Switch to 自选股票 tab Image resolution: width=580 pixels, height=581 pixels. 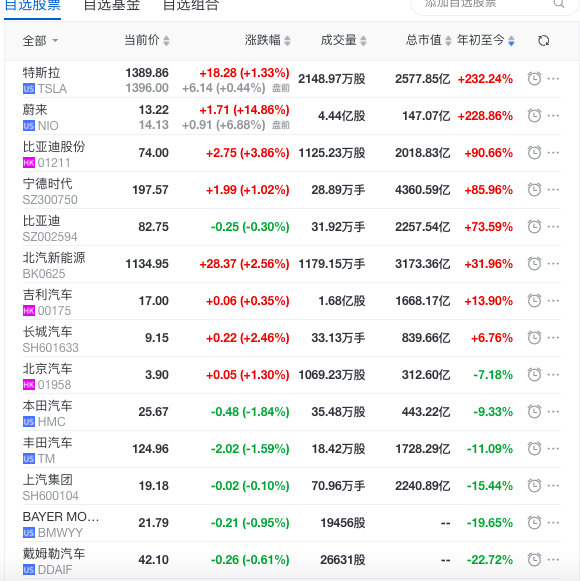point(33,5)
